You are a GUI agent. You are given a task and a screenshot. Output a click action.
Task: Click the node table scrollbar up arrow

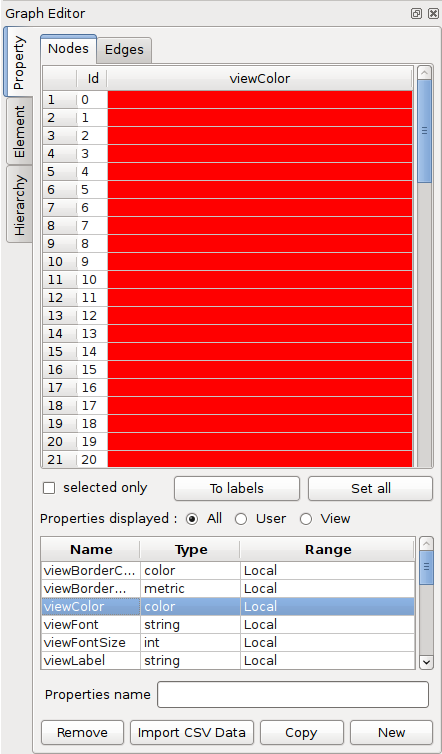click(424, 73)
